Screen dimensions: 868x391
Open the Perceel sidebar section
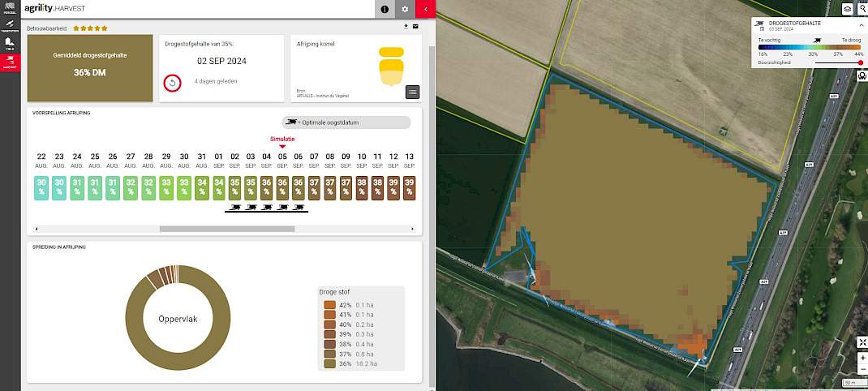click(x=10, y=10)
